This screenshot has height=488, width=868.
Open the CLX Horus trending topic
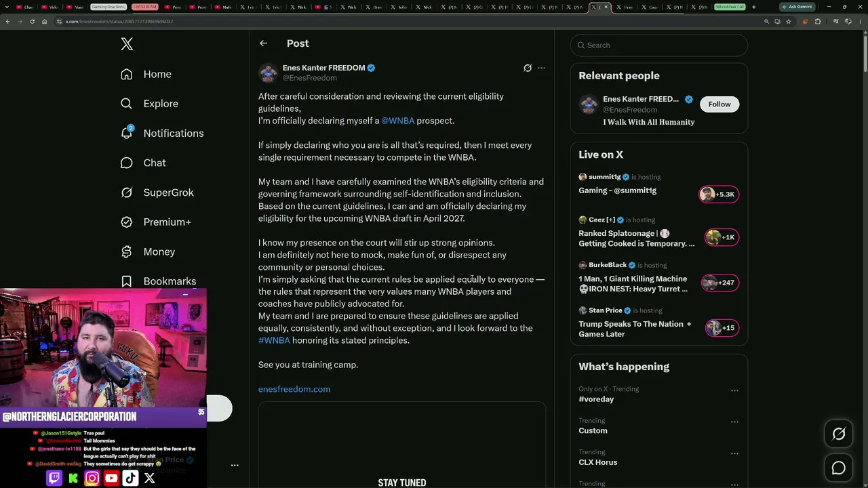(597, 462)
